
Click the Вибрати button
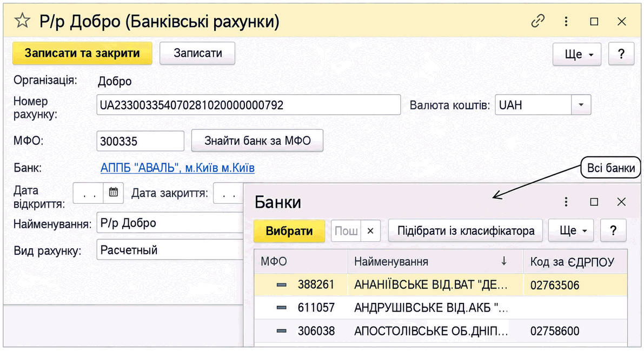[289, 230]
